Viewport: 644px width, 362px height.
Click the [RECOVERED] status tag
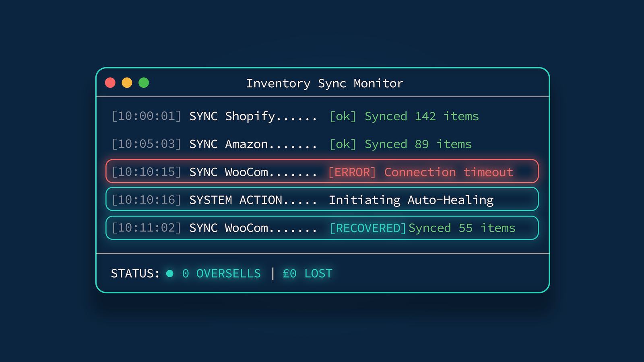[368, 228]
